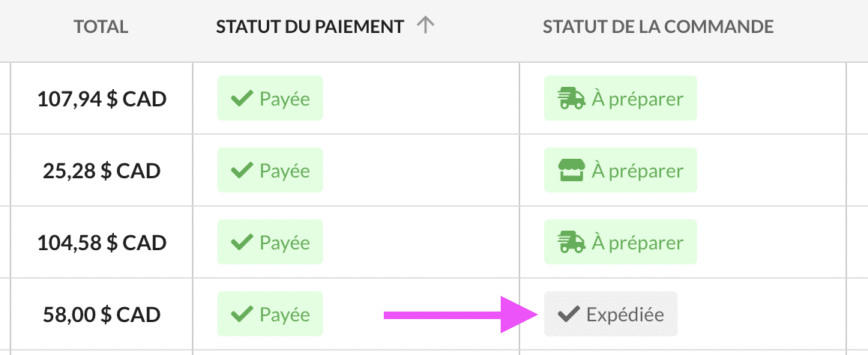This screenshot has height=355, width=868.
Task: Click the Payée badge in the 104,58 $ row
Action: [x=270, y=242]
